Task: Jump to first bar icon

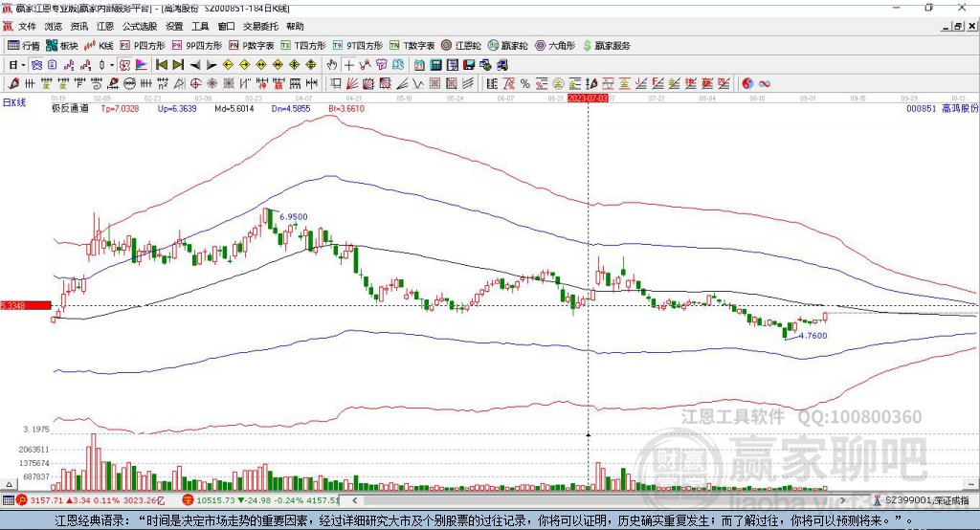Action: tap(162, 65)
